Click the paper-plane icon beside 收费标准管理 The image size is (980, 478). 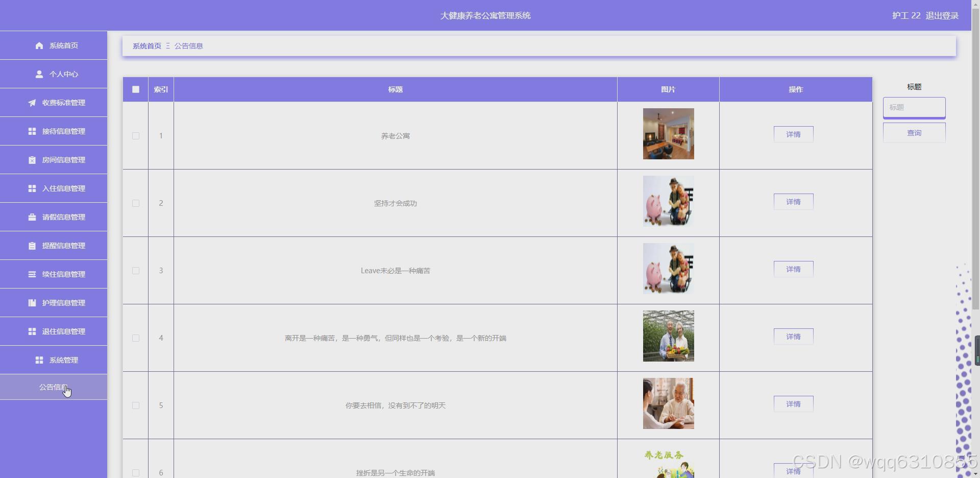tap(32, 103)
